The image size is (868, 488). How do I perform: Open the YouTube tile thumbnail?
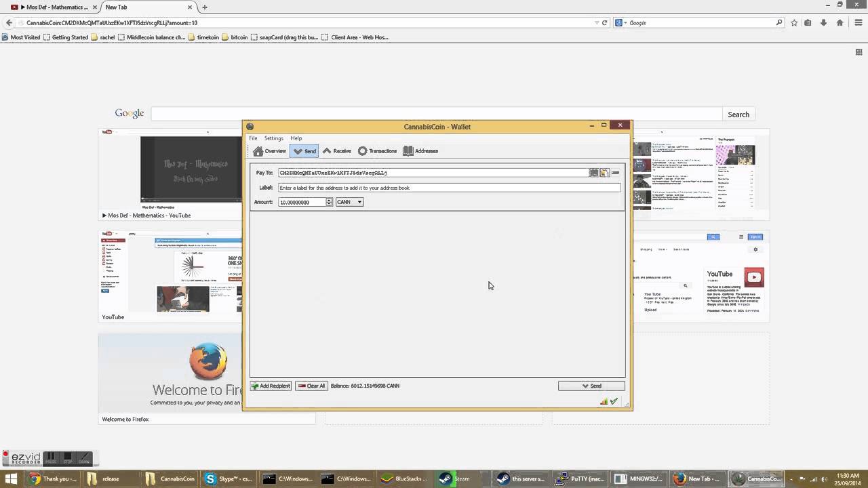point(171,276)
